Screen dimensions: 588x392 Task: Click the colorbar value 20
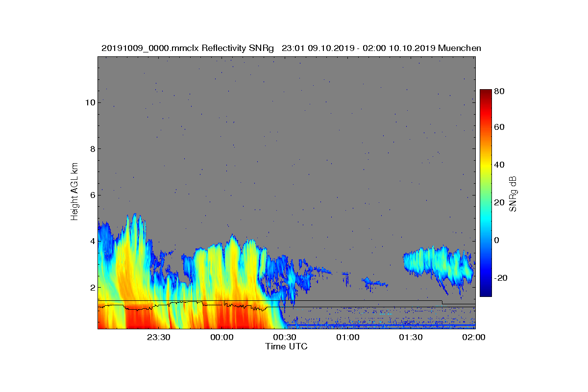500,202
